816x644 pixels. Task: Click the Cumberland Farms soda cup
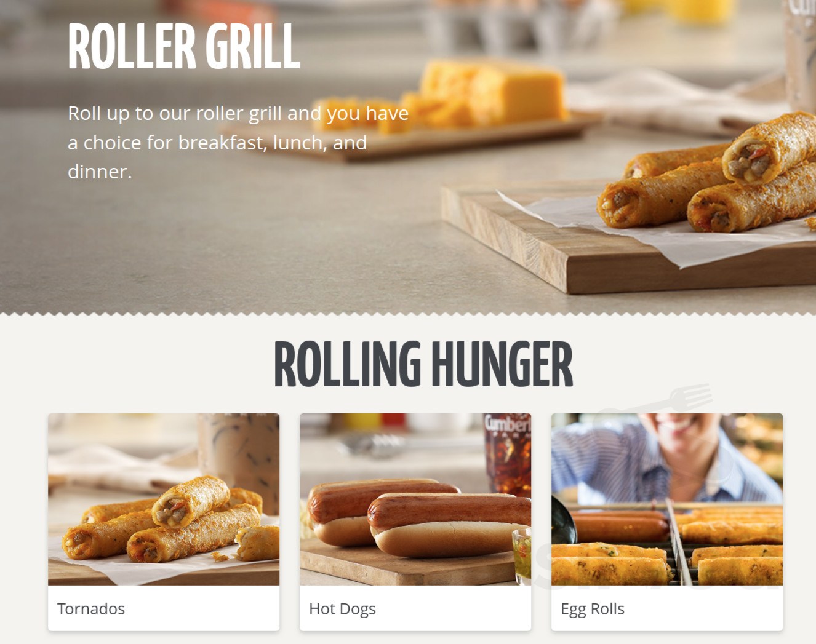pos(506,454)
